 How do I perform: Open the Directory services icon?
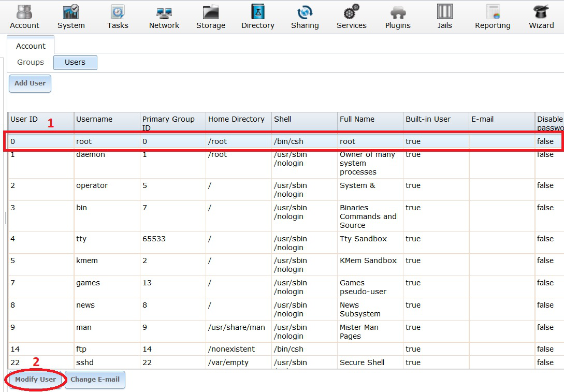click(257, 12)
